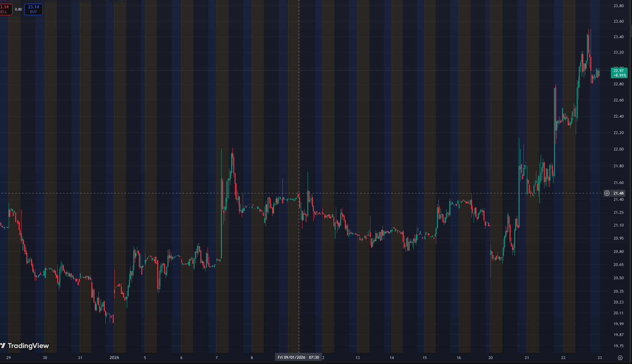Click the 20.50 price scale label

click(618, 278)
